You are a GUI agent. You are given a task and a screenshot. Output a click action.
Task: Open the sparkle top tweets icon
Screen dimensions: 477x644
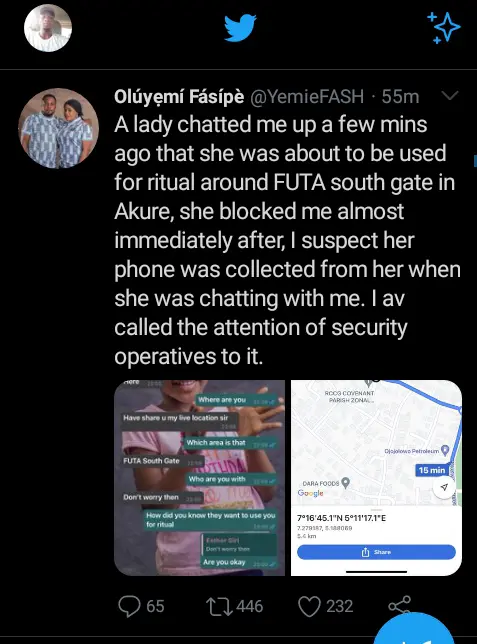(x=444, y=28)
